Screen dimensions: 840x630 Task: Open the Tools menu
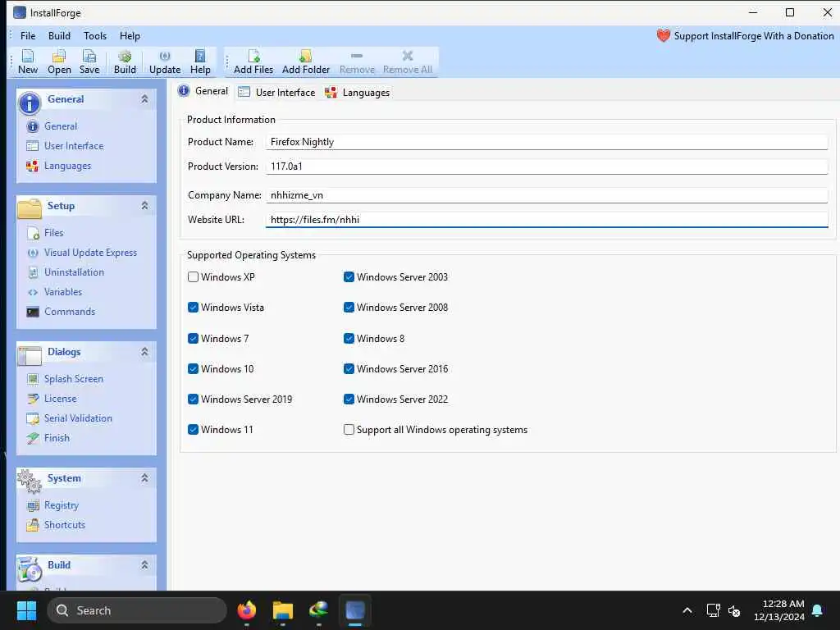click(95, 36)
